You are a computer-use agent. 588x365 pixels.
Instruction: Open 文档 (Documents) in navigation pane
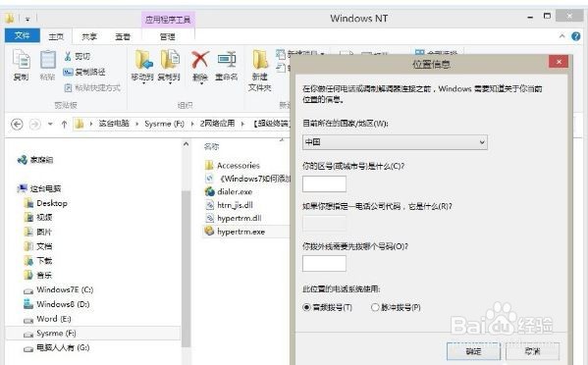[38, 246]
